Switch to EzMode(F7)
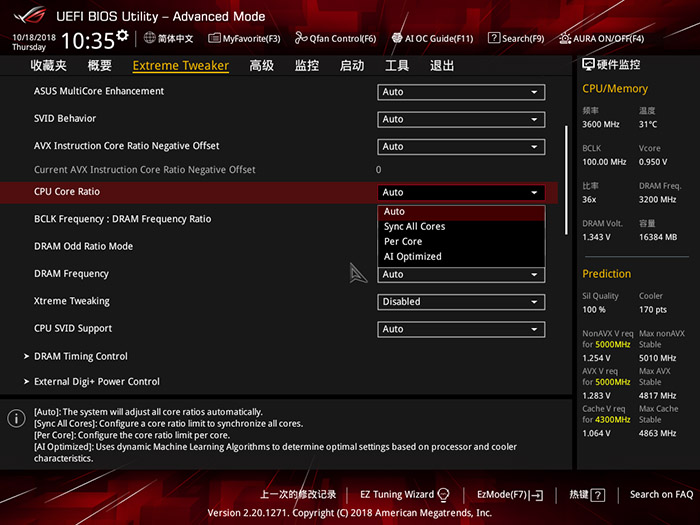This screenshot has height=525, width=700. (509, 494)
